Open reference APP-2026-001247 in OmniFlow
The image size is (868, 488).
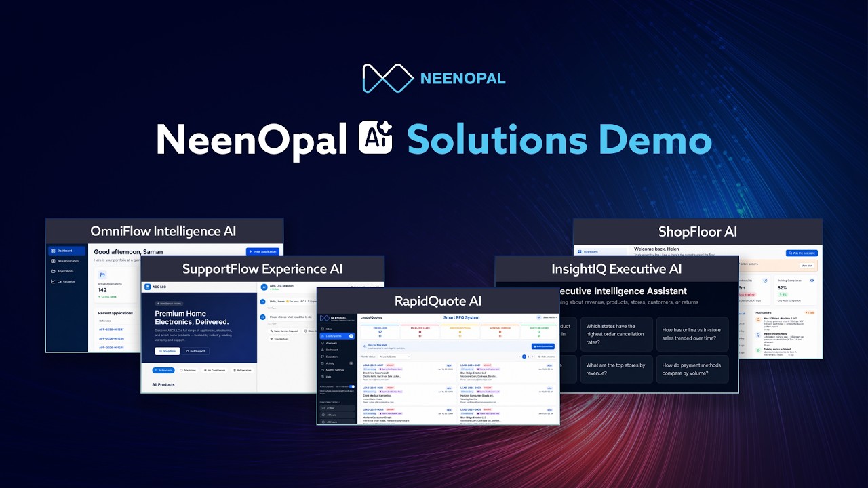pos(111,329)
